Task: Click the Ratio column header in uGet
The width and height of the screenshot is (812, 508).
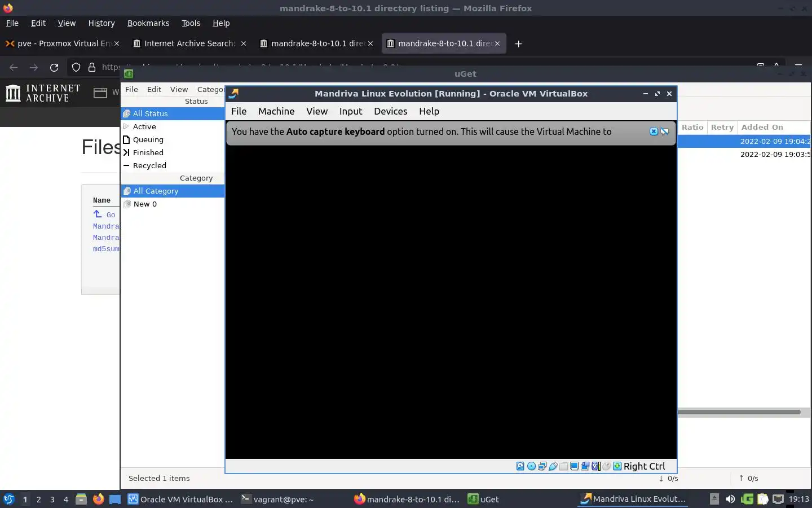Action: tap(692, 128)
